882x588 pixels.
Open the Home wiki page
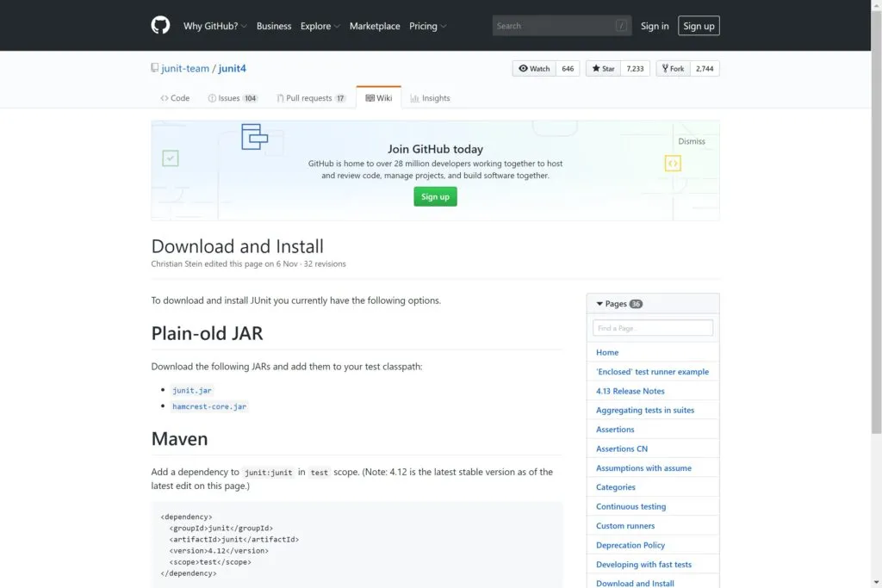click(607, 352)
